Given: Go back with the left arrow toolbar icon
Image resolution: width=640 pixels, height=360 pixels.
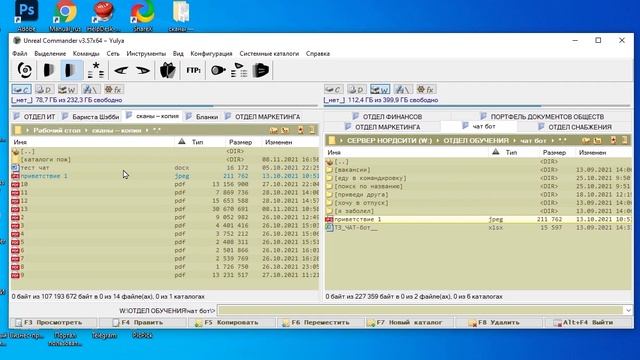Looking at the screenshot, I should [121, 70].
